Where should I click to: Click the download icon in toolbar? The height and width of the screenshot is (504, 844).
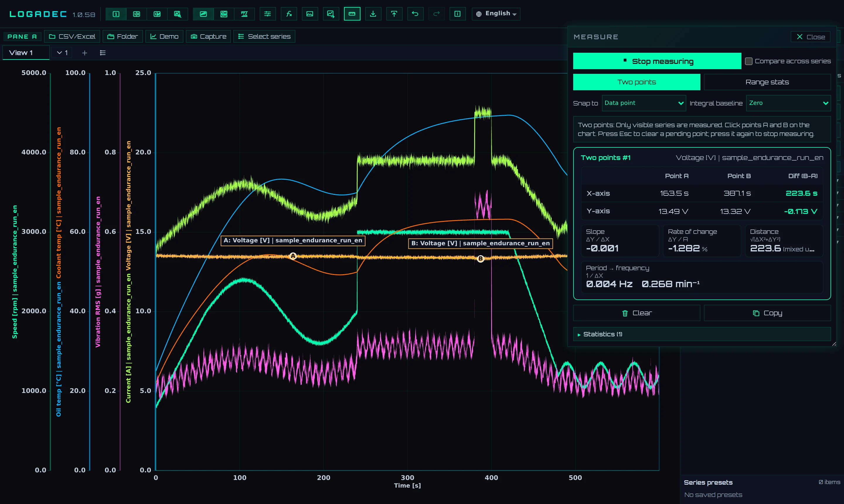(x=373, y=14)
